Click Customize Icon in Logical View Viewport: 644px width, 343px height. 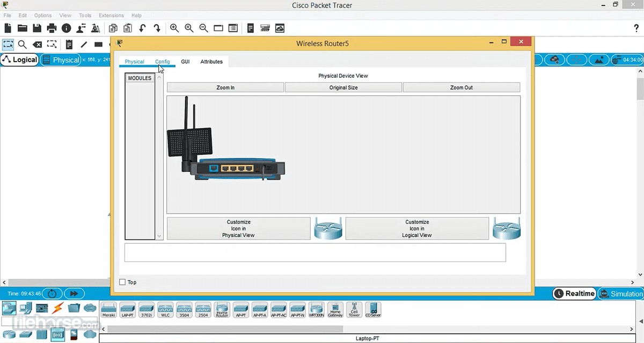(417, 228)
